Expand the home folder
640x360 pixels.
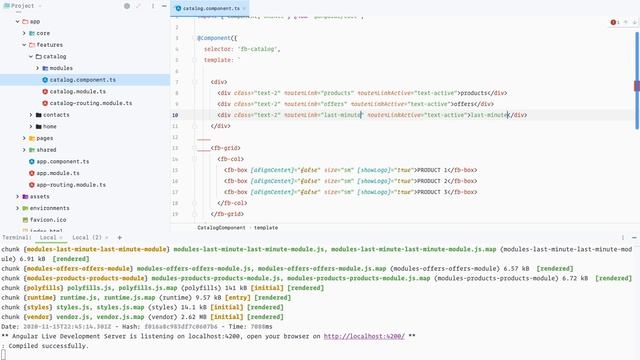coord(31,127)
